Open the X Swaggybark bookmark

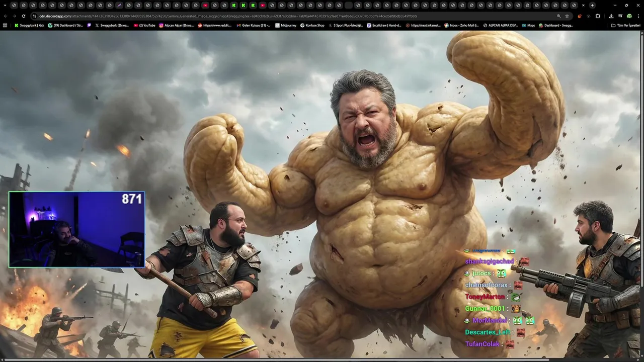[112, 25]
